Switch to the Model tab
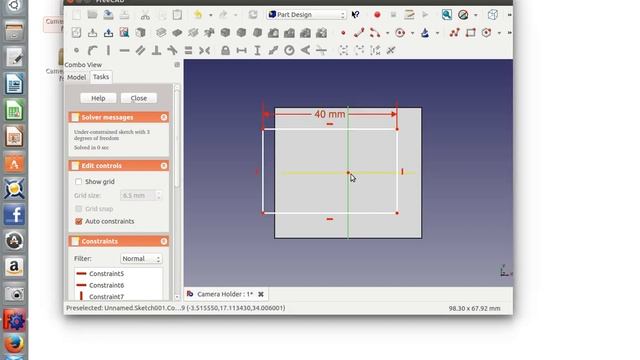The width and height of the screenshot is (640, 360). 76,77
